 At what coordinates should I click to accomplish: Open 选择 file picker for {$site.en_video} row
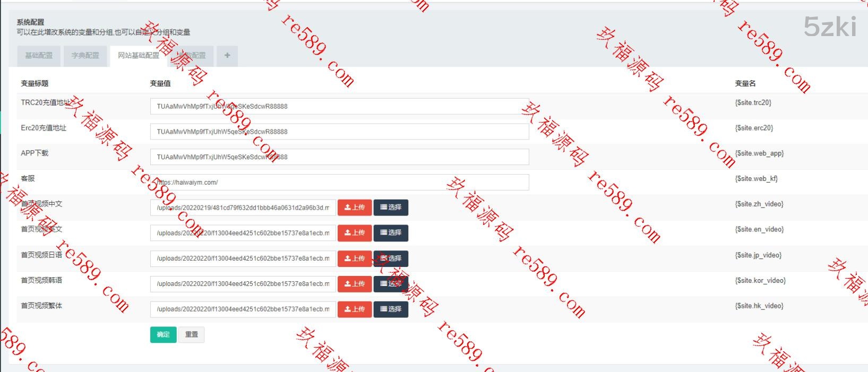[x=391, y=233]
